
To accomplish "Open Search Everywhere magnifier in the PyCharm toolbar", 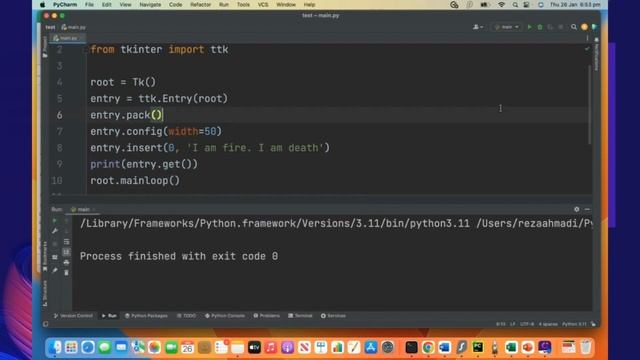I will click(x=574, y=27).
